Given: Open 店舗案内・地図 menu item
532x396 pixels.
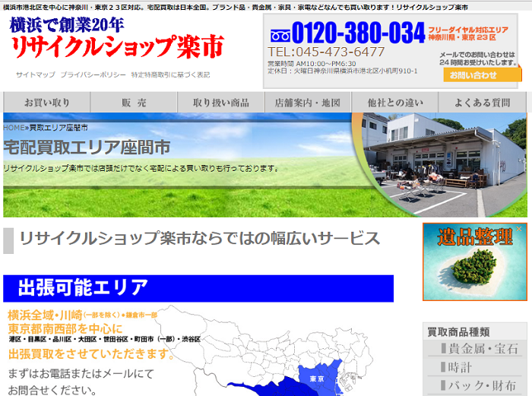Looking at the screenshot, I should point(308,102).
